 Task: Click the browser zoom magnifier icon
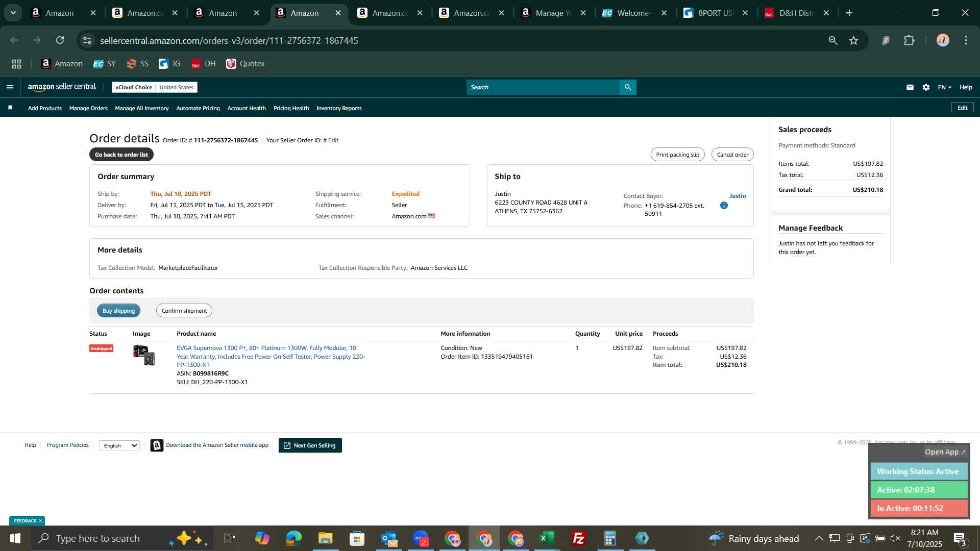point(833,40)
